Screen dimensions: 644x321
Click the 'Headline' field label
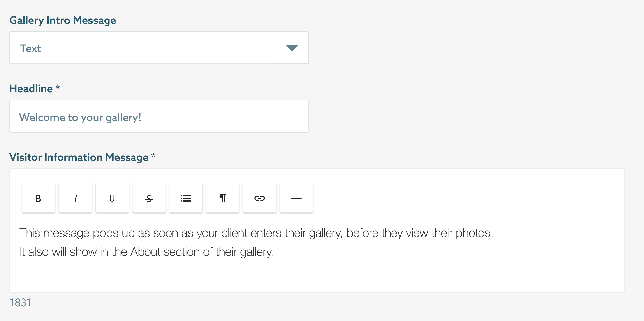(31, 89)
